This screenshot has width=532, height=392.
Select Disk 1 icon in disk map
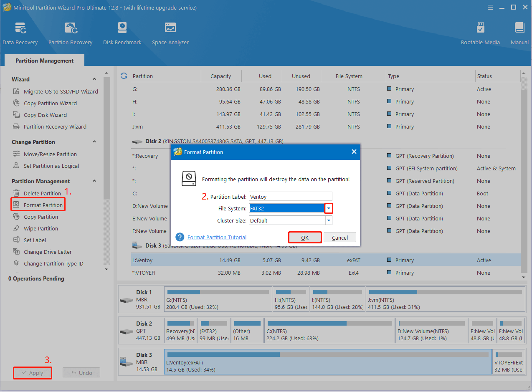[x=126, y=300]
